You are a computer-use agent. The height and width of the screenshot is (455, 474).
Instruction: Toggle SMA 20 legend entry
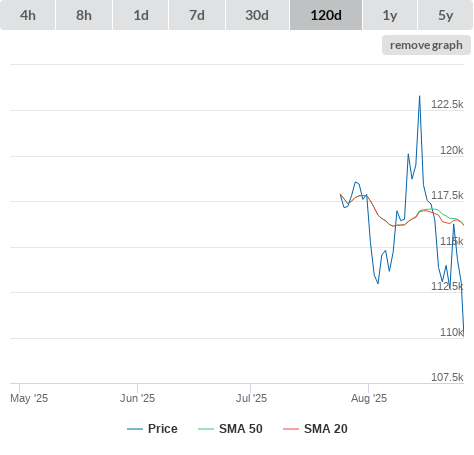point(326,429)
